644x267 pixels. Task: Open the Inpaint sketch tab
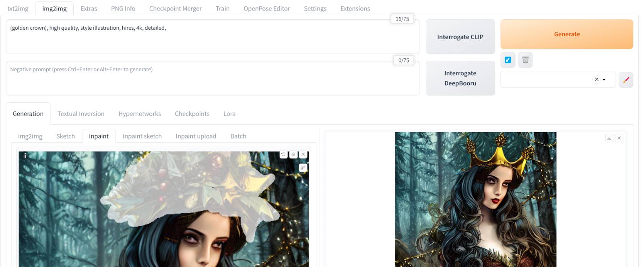[x=142, y=136]
